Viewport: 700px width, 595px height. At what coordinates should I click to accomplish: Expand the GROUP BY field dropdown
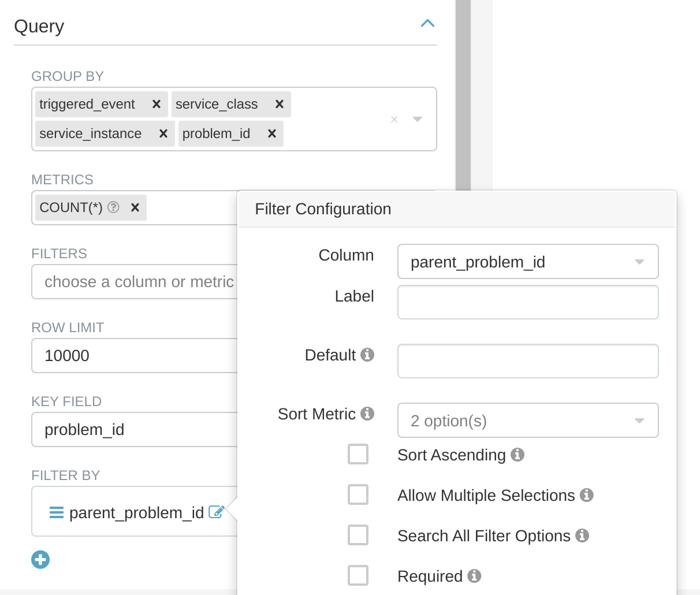(417, 119)
